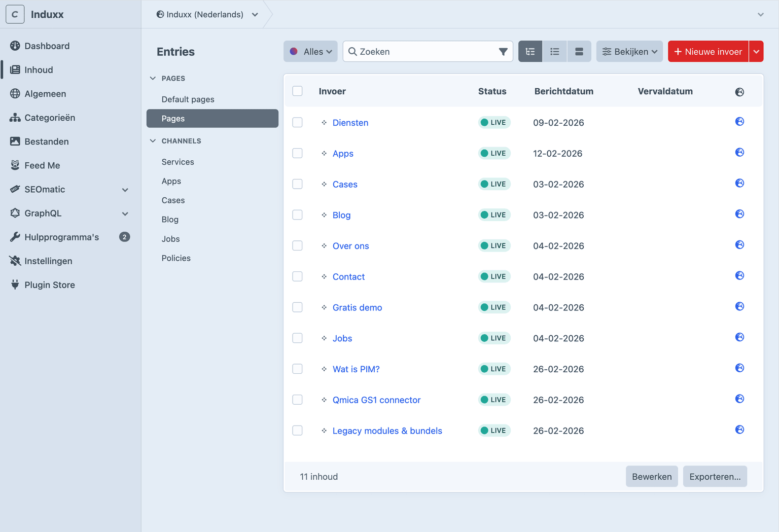Viewport: 779px width, 532px height.
Task: Open the Plugin Store from sidebar
Action: click(50, 285)
